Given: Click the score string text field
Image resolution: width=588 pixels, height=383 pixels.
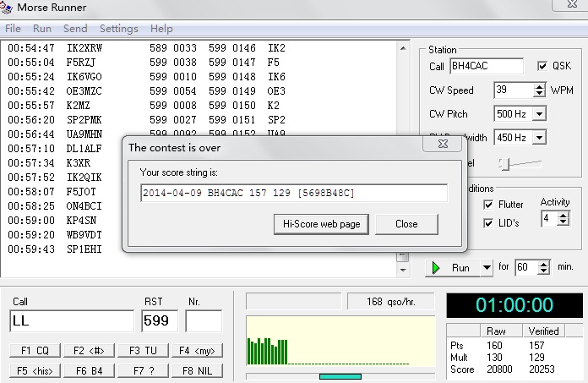Looking at the screenshot, I should click(294, 193).
